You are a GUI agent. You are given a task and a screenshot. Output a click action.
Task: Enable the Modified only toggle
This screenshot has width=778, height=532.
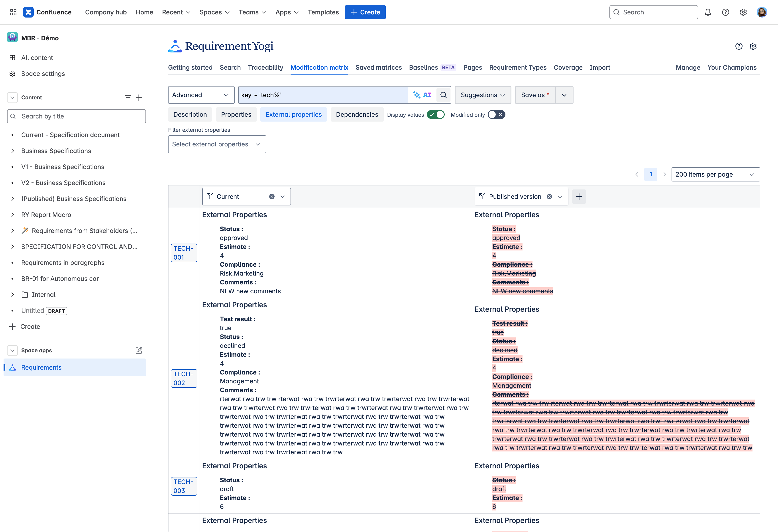496,115
